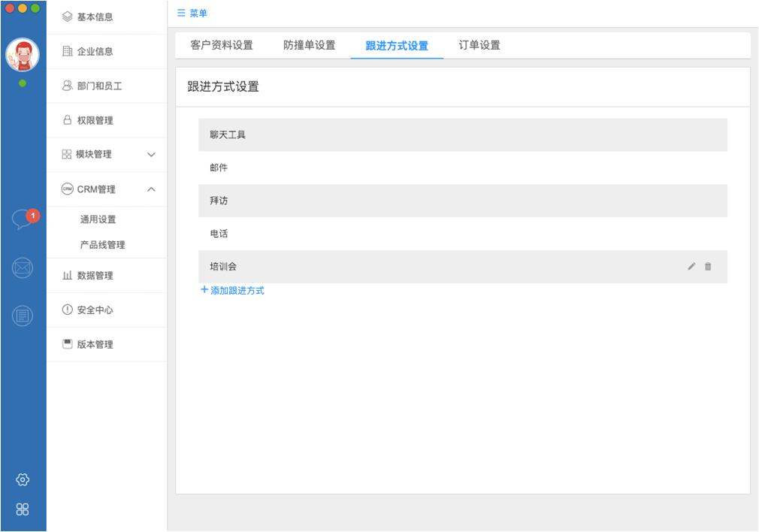The width and height of the screenshot is (759, 532).
Task: Click the people icon beside 部门和员工
Action: click(68, 86)
